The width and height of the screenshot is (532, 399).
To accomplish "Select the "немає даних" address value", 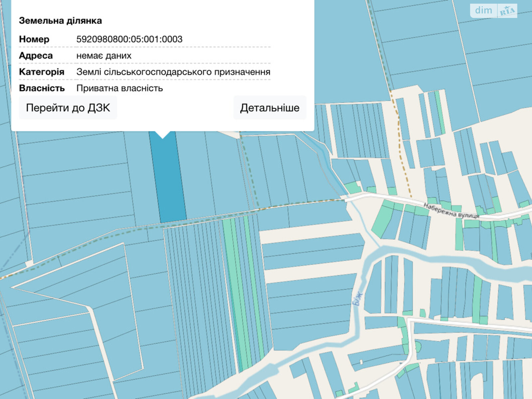I will click(104, 56).
